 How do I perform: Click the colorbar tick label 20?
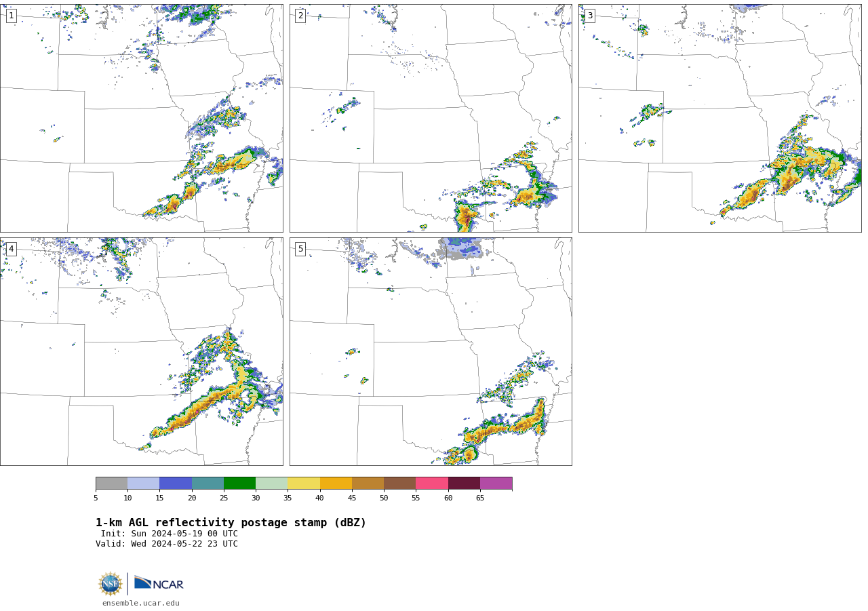(192, 498)
